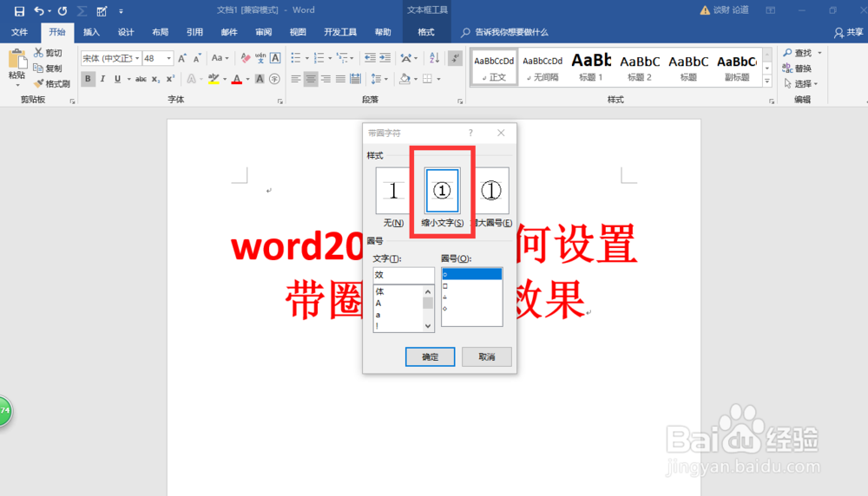The height and width of the screenshot is (496, 868).
Task: Choose the 无 (none) style option
Action: pos(393,198)
